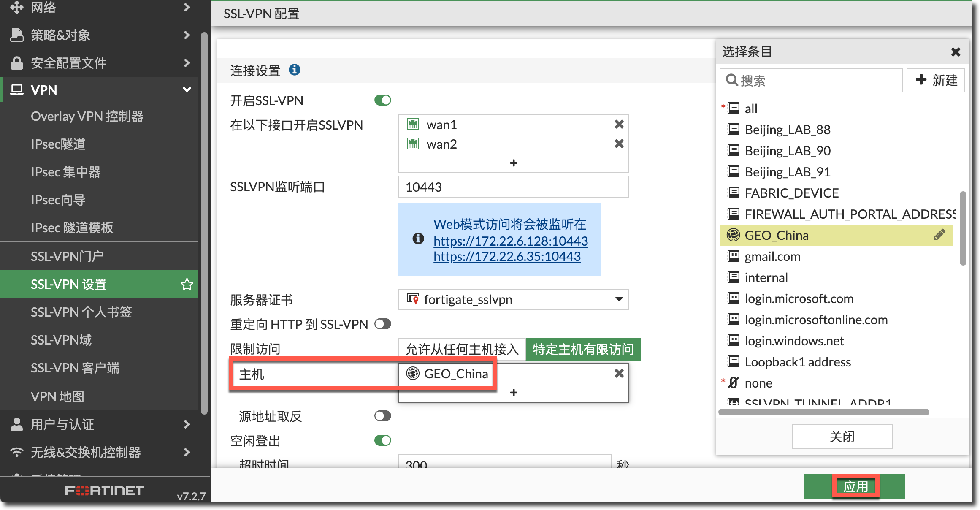
Task: Toggle 源地址取反 switch
Action: (x=382, y=416)
